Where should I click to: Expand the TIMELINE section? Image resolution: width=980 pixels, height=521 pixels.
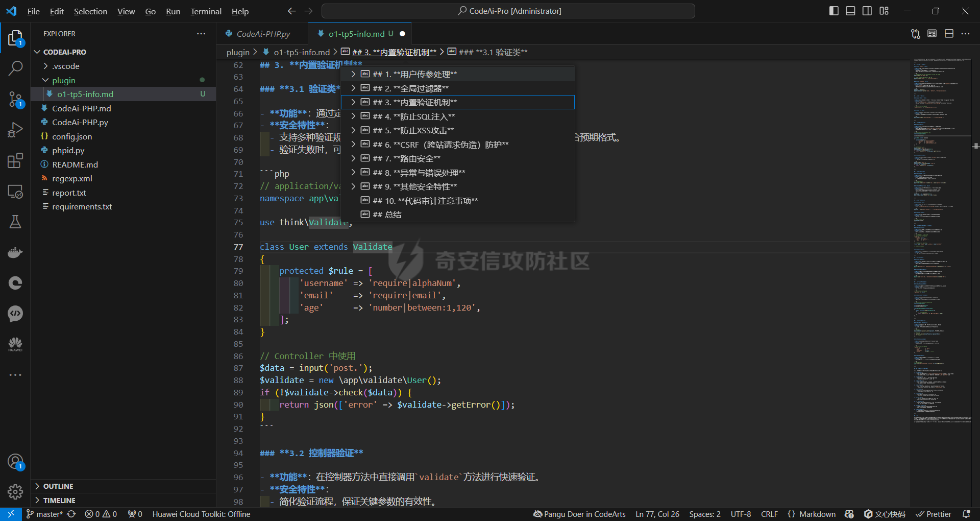point(37,501)
